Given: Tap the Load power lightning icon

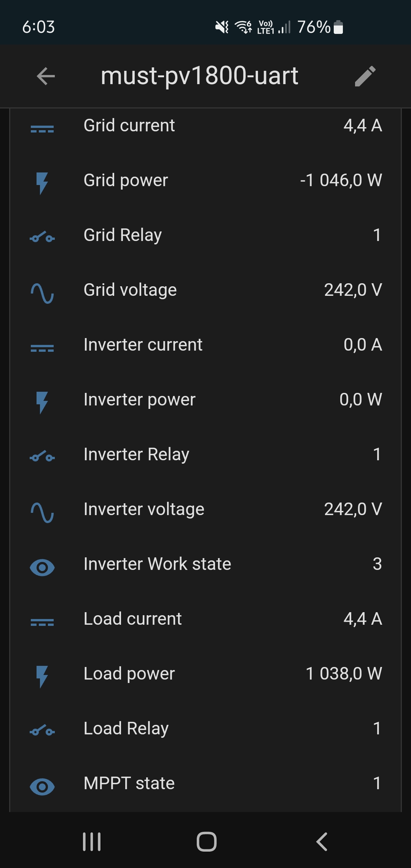Looking at the screenshot, I should coord(42,676).
